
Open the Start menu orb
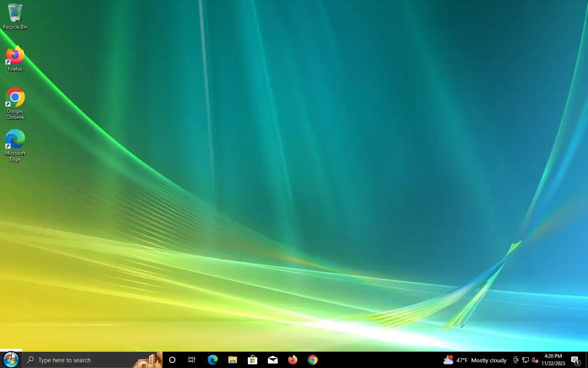(x=11, y=360)
